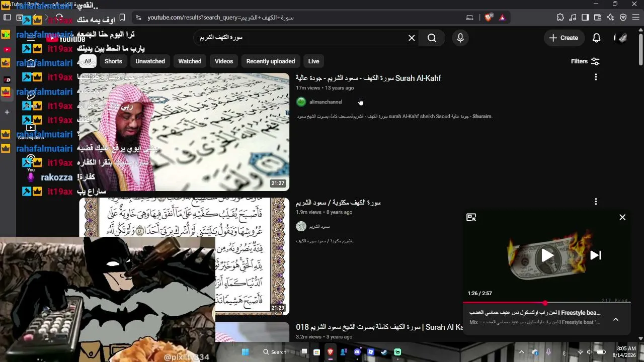Click the install app icon in address bar
The height and width of the screenshot is (362, 644).
pos(470,18)
